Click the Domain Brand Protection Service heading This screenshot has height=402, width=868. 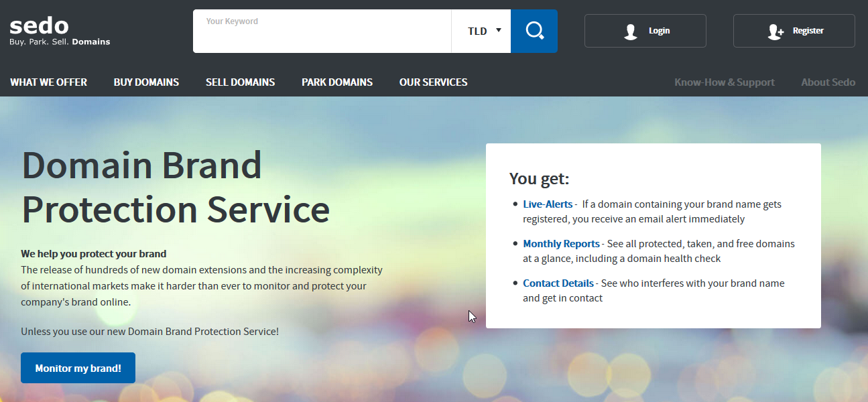point(176,187)
